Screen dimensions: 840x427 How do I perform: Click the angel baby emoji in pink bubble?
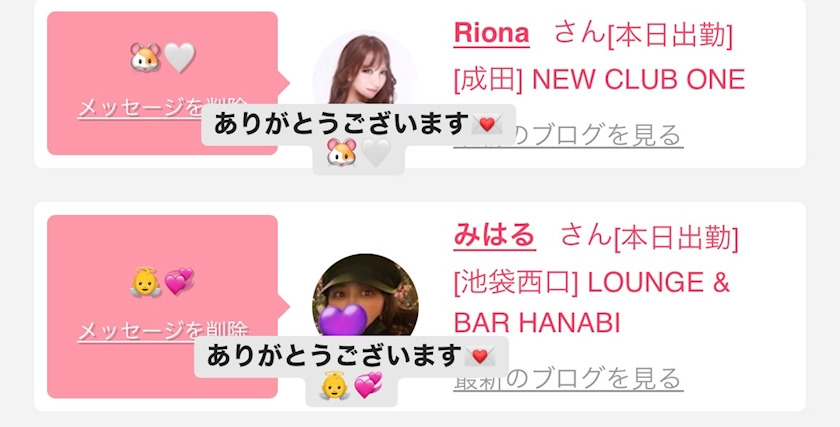(145, 283)
